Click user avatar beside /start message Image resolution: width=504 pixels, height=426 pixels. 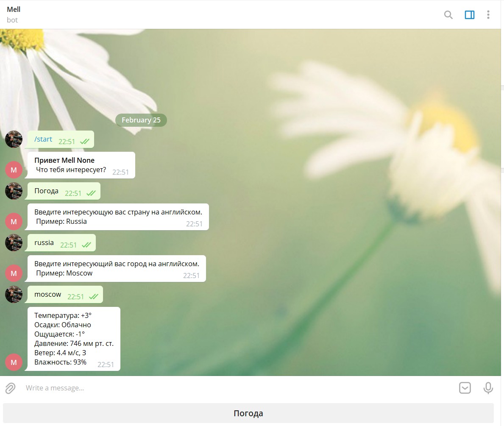coord(14,139)
